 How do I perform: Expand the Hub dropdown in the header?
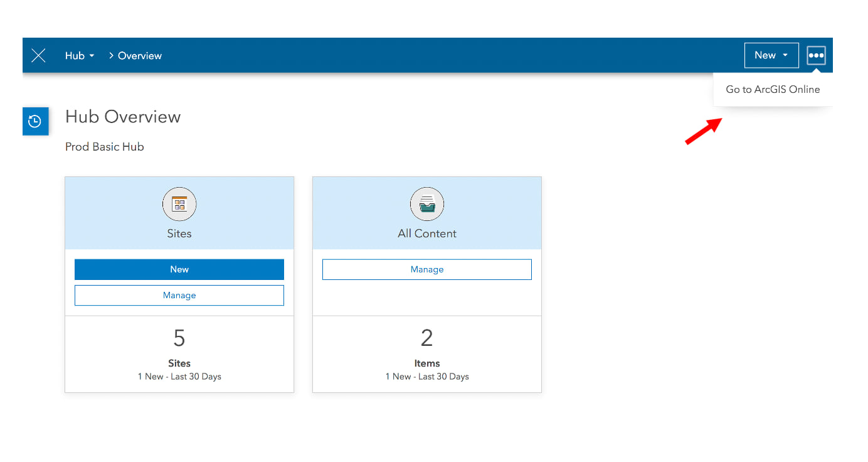[80, 55]
